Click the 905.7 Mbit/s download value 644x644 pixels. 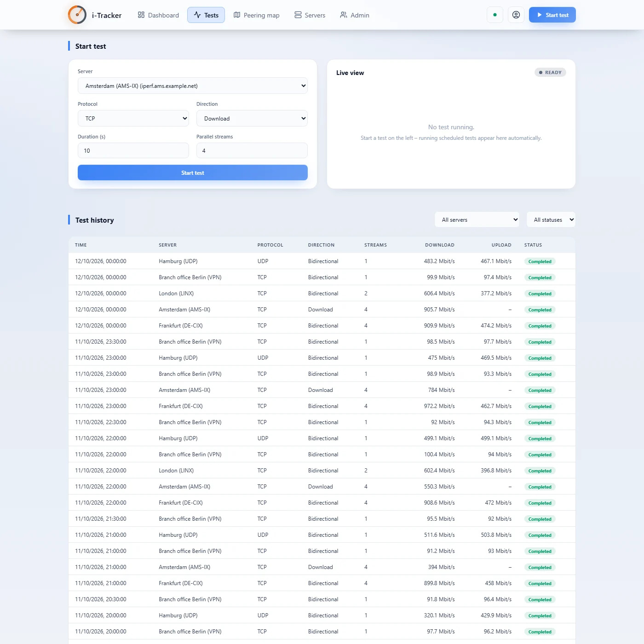[439, 309]
